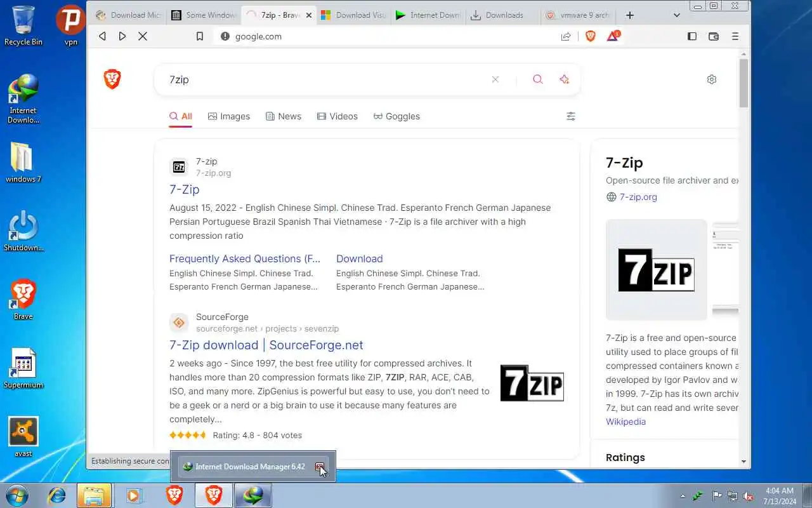Open the AI sparkle answer icon
Screen dimensions: 812x508
pos(564,79)
